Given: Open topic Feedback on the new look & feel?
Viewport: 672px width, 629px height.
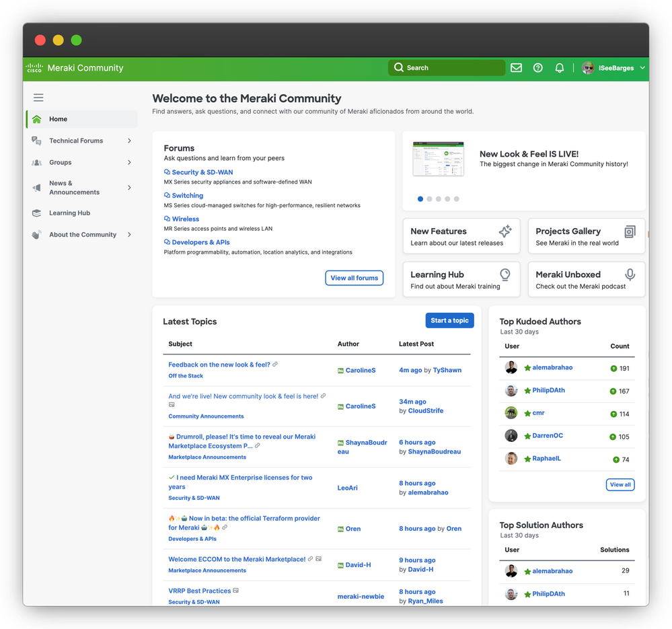Looking at the screenshot, I should point(219,365).
